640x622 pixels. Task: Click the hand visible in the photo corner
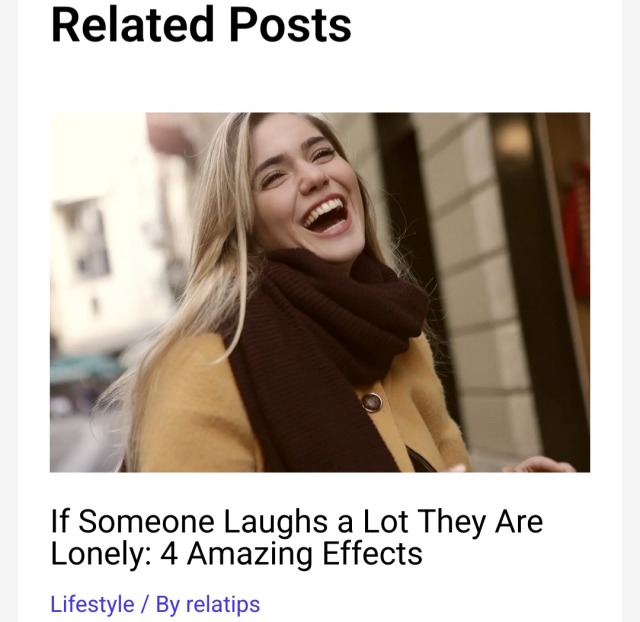click(x=539, y=464)
